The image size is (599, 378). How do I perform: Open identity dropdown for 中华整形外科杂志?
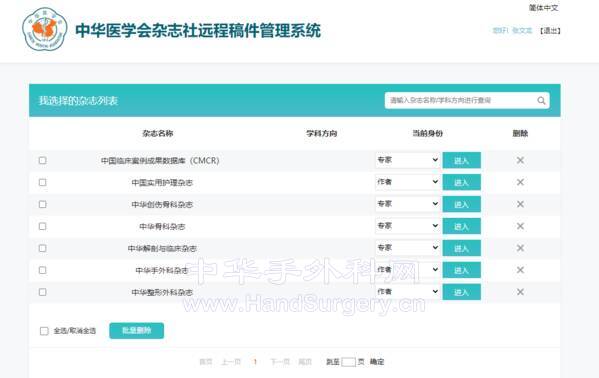click(407, 292)
